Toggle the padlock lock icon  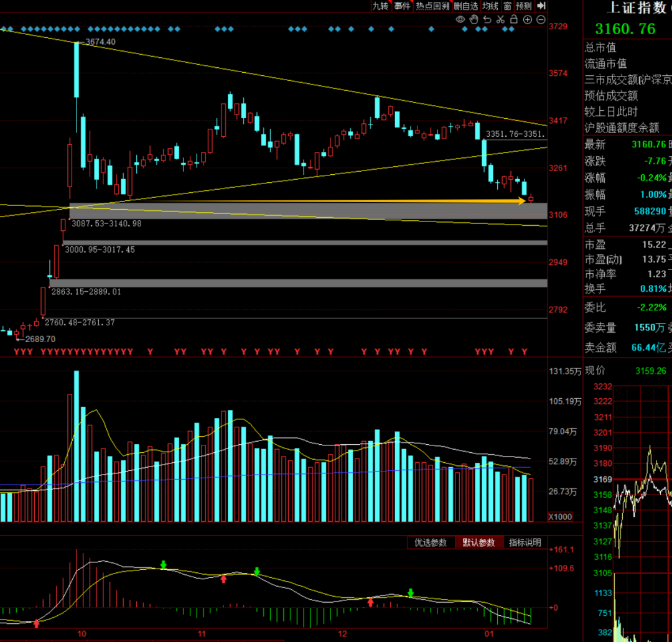[514, 19]
